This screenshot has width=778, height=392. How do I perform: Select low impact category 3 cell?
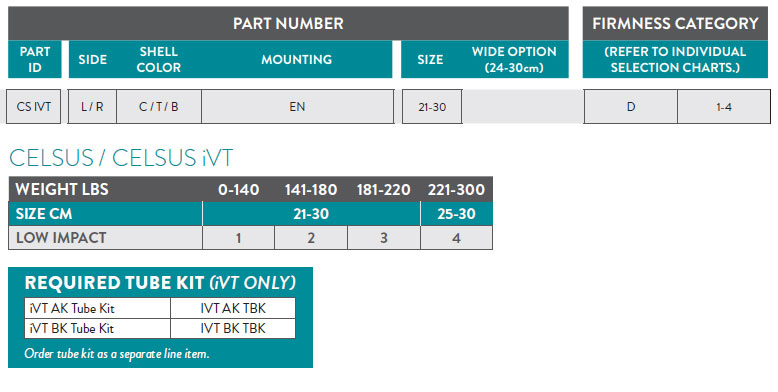point(384,238)
